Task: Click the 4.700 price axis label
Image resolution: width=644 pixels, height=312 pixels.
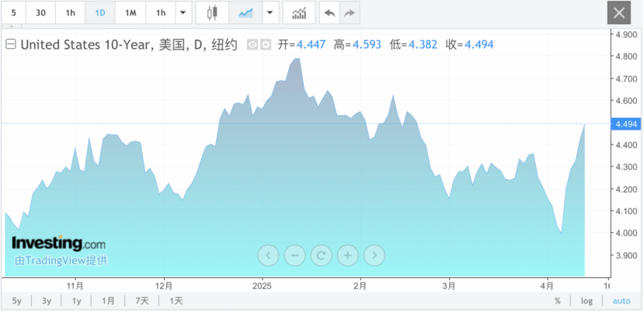Action: tap(626, 78)
